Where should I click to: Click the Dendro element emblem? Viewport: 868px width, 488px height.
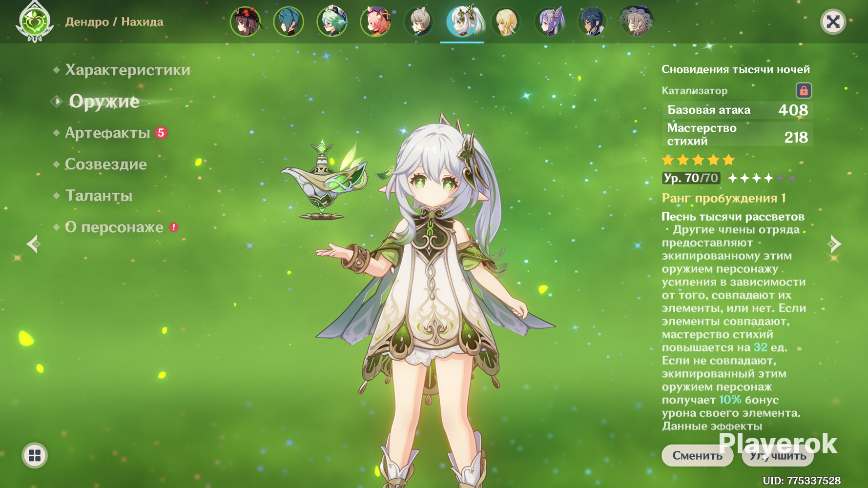click(34, 21)
